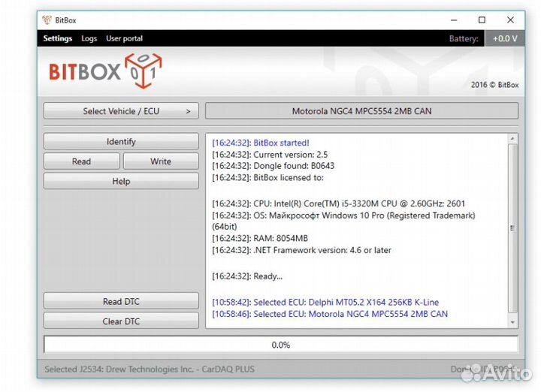This screenshot has height=392, width=541.
Task: Click log line 'Current version: 2.5'
Action: 270,155
